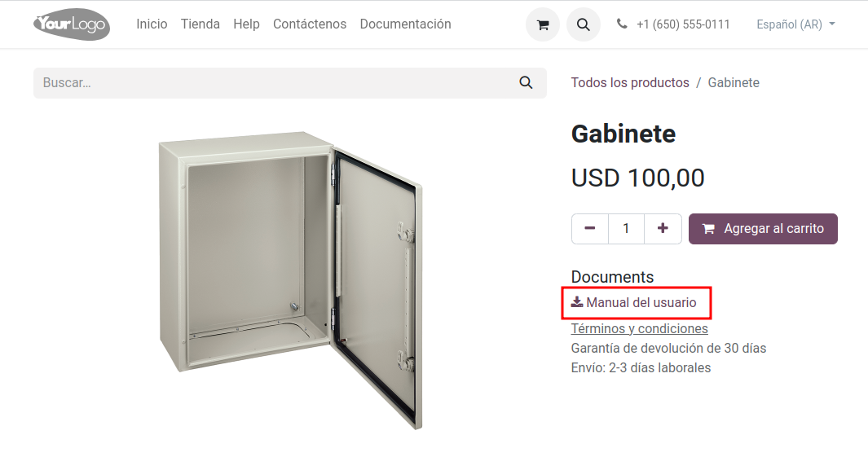This screenshot has height=457, width=868.
Task: Open the Contáctenos page
Action: coord(310,24)
